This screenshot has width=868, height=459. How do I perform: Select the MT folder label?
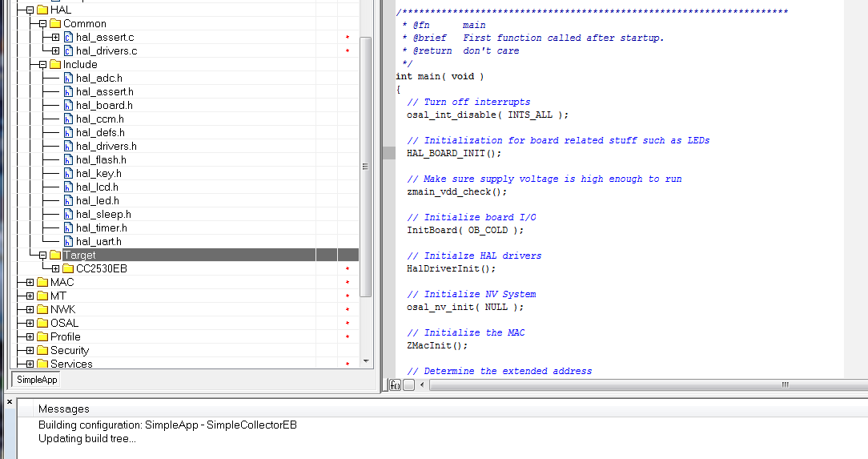coord(58,296)
